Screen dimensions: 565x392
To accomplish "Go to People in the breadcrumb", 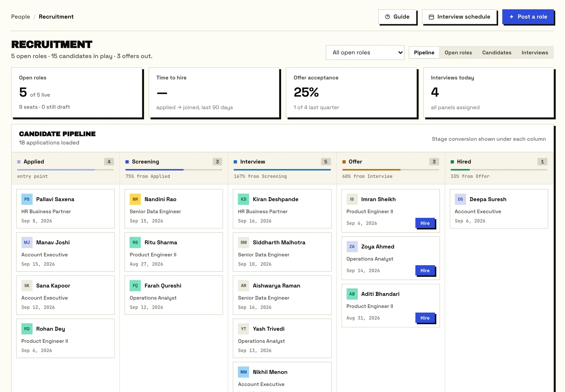I will (21, 17).
